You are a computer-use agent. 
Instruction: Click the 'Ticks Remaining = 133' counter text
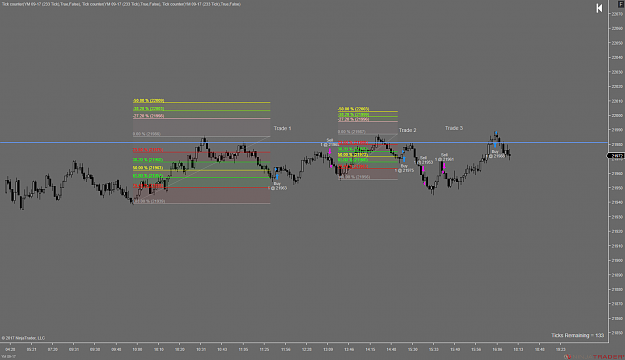click(x=578, y=335)
